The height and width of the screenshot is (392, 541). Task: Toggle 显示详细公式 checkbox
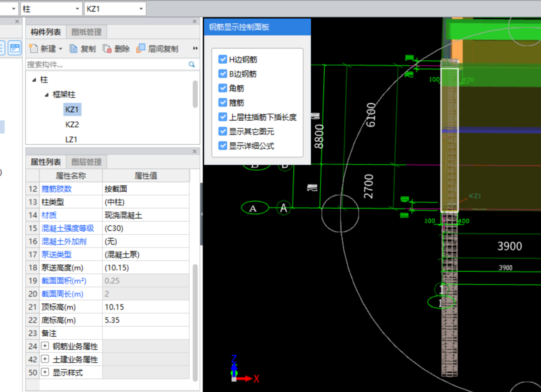pos(222,145)
